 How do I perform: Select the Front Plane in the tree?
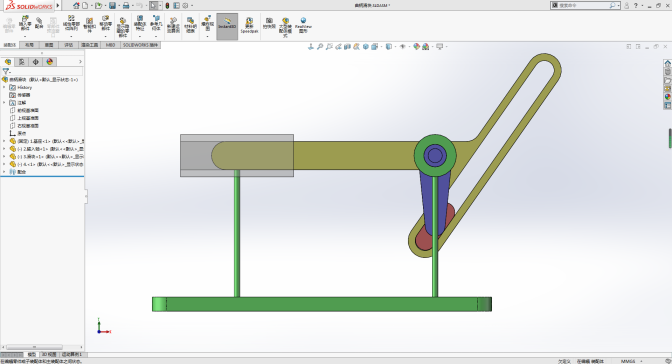(x=28, y=111)
